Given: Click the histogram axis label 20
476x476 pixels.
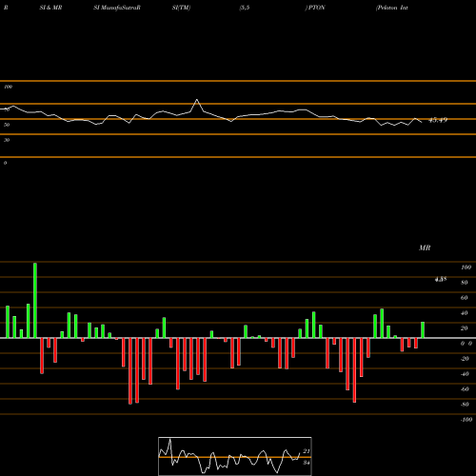Looking at the screenshot, I should (x=465, y=328).
